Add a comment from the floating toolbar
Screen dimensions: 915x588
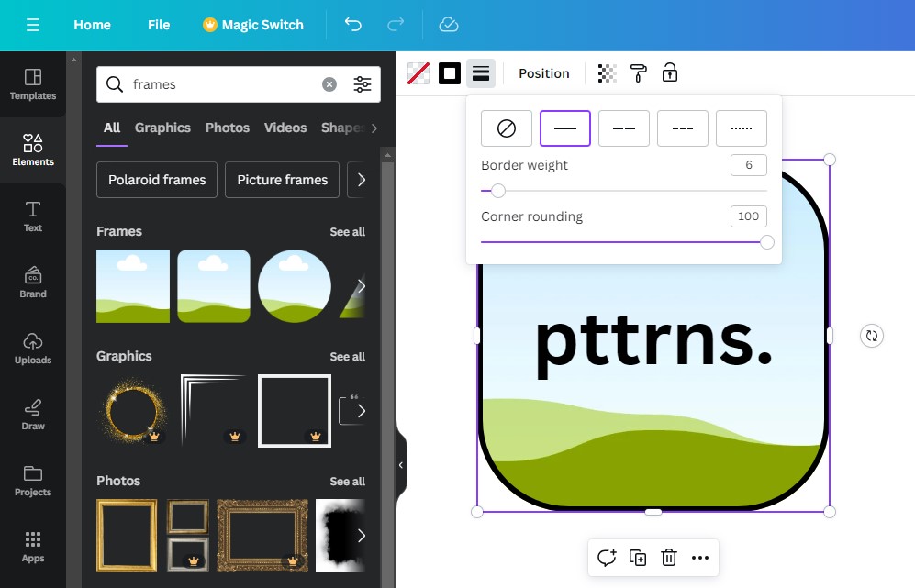(x=607, y=558)
